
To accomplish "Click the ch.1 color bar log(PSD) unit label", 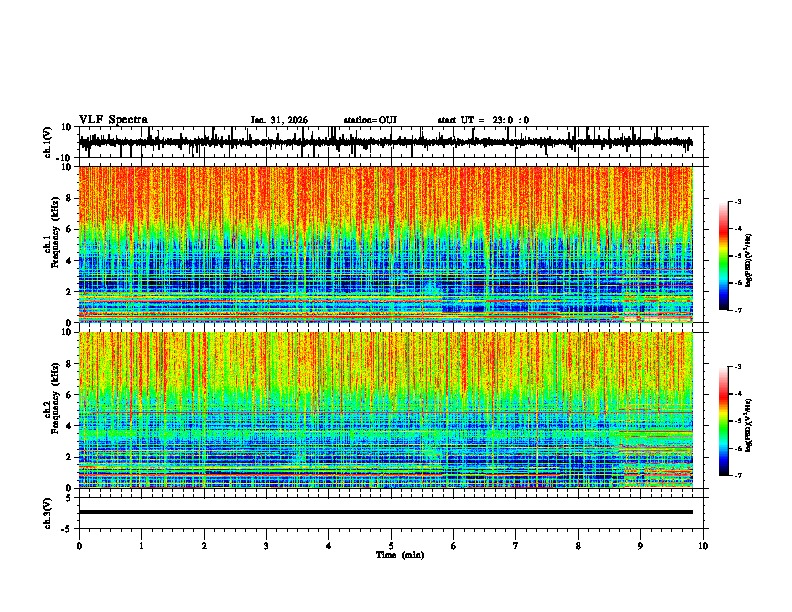I will (x=750, y=260).
